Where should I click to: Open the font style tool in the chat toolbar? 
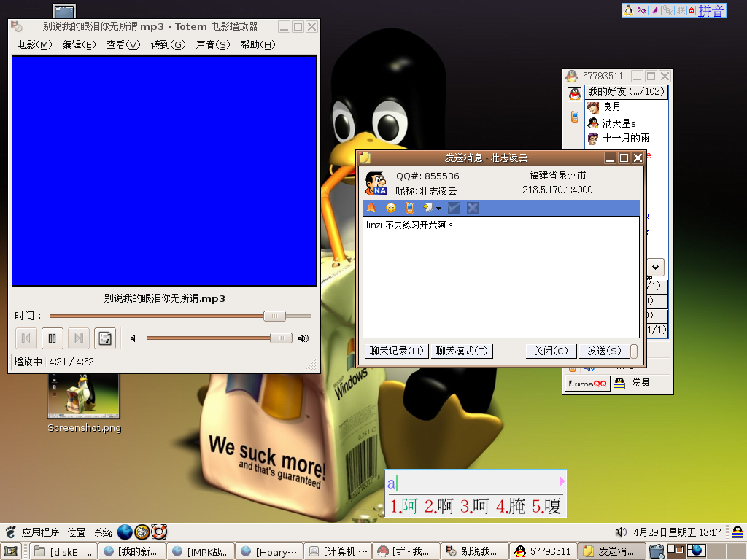pyautogui.click(x=371, y=208)
